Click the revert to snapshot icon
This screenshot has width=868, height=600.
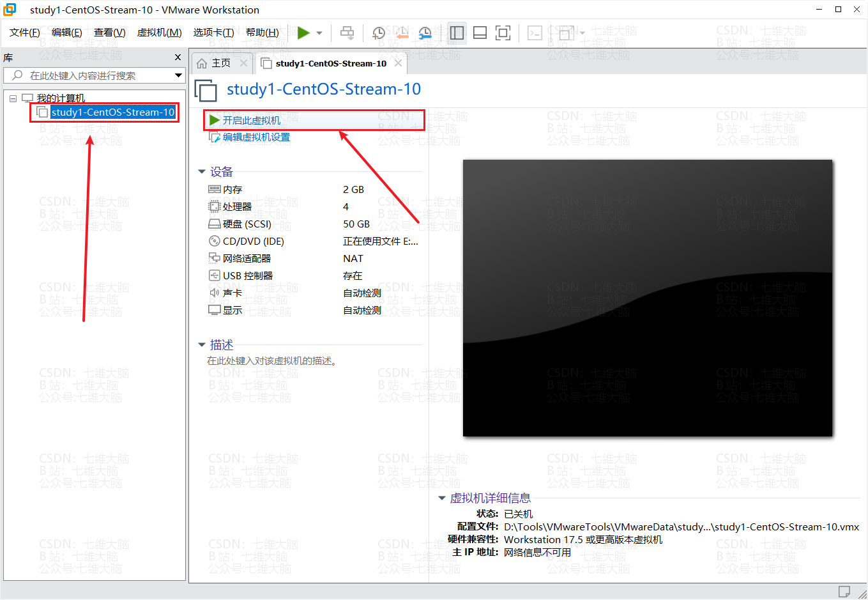pyautogui.click(x=402, y=33)
